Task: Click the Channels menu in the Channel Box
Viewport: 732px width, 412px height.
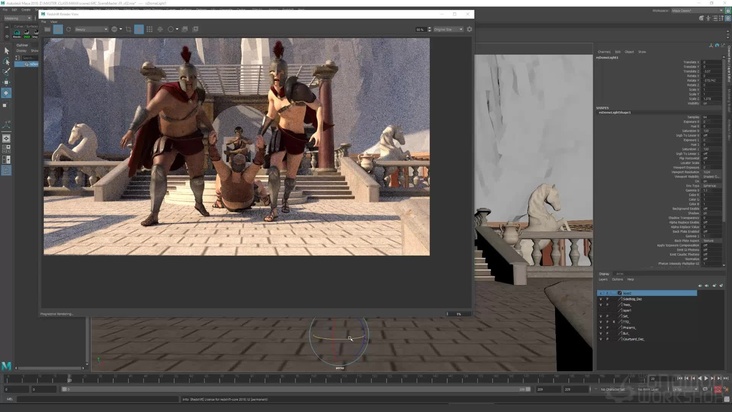Action: click(604, 52)
